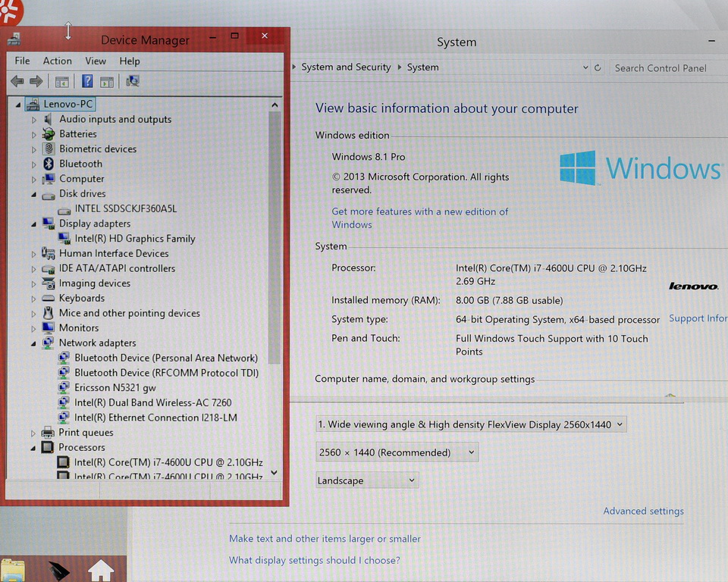Expand the Bluetooth node
Screen dimensions: 728x582
(x=33, y=164)
